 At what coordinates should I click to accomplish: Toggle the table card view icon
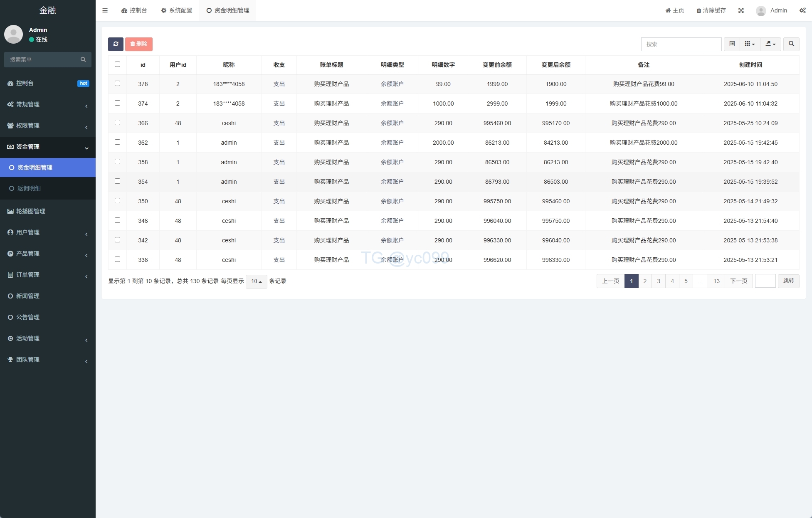pyautogui.click(x=732, y=44)
